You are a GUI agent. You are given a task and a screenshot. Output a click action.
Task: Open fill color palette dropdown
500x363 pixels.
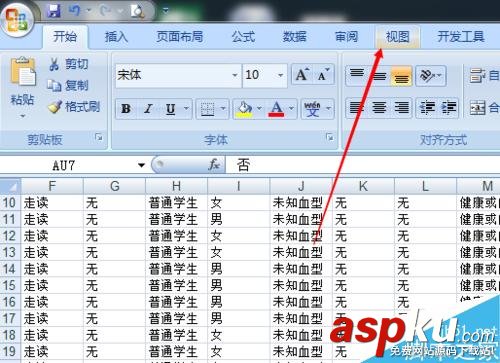coord(259,108)
